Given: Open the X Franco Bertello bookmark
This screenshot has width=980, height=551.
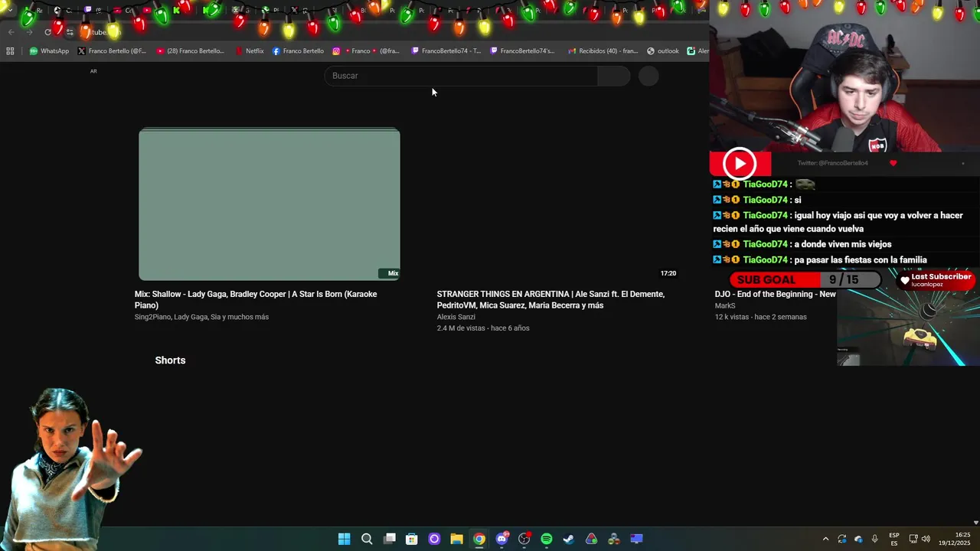Looking at the screenshot, I should pos(112,51).
